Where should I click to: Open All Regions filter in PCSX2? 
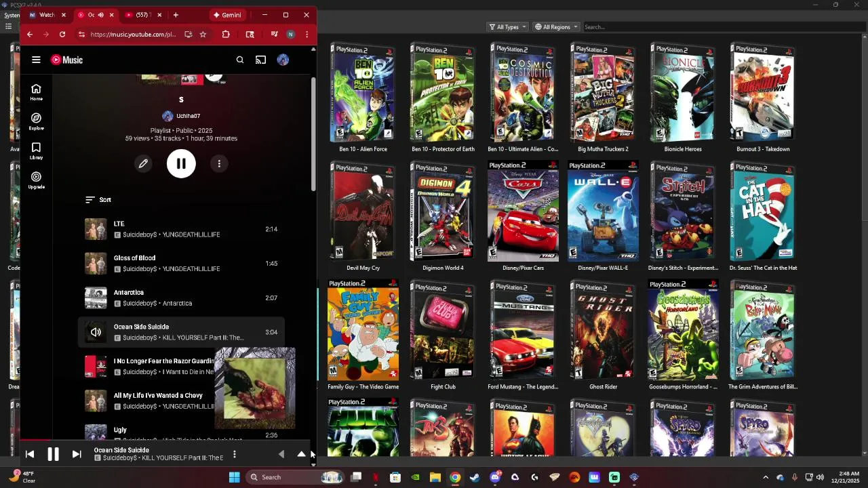point(556,27)
